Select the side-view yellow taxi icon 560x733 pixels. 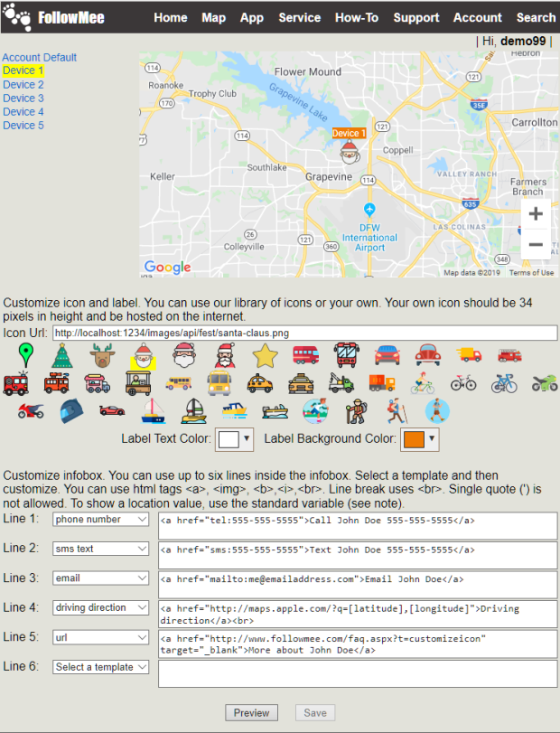point(260,383)
